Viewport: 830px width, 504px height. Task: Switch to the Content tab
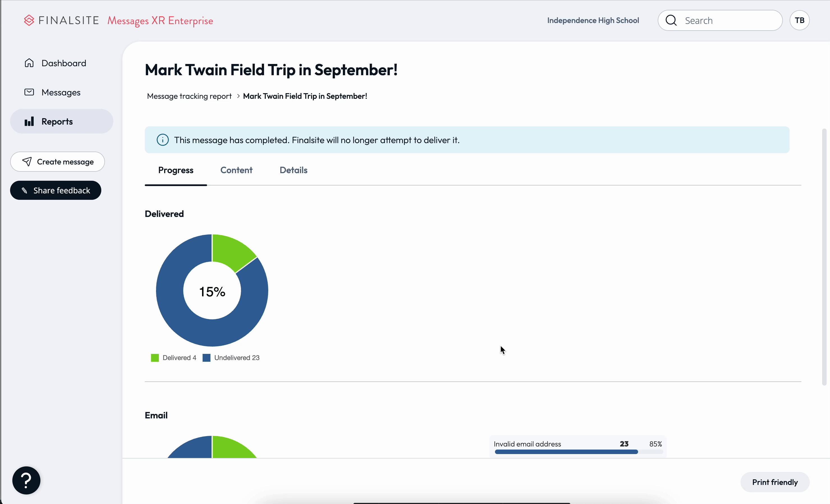[236, 170]
